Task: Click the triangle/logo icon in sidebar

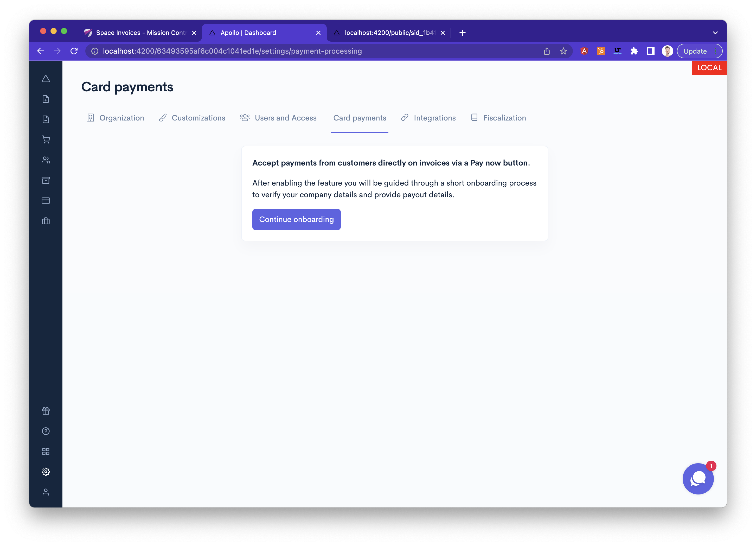Action: (x=46, y=78)
